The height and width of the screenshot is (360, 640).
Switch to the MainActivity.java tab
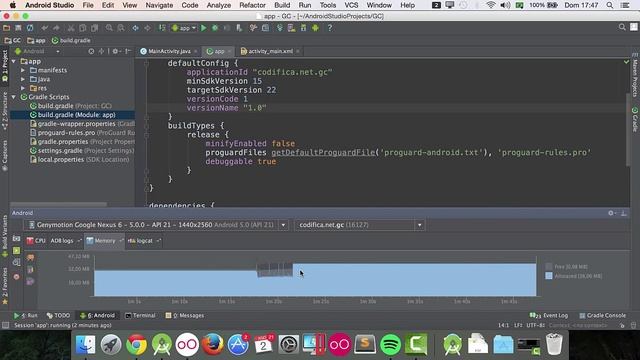[x=168, y=51]
